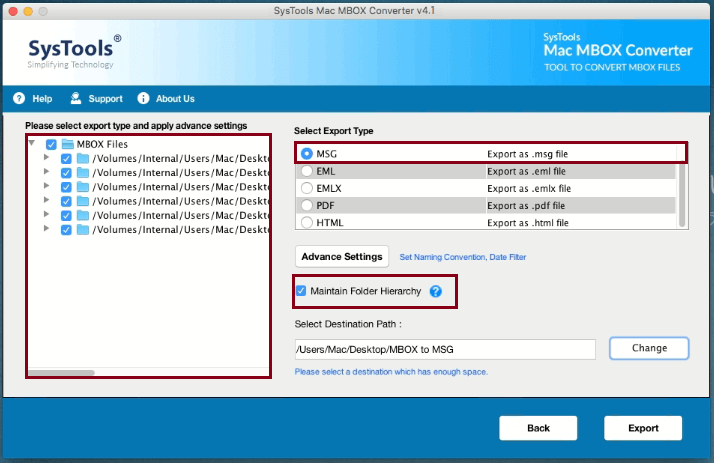
Task: Uncheck the MBOX Files root checkbox
Action: [x=51, y=145]
